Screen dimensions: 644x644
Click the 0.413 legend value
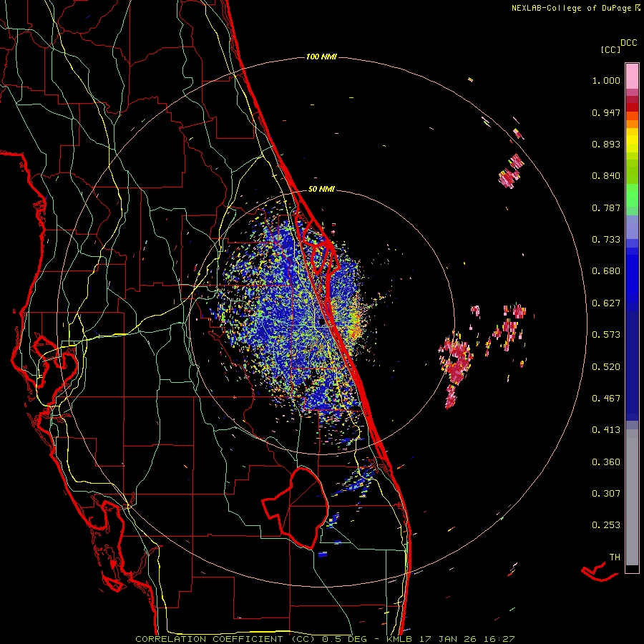[x=606, y=430]
